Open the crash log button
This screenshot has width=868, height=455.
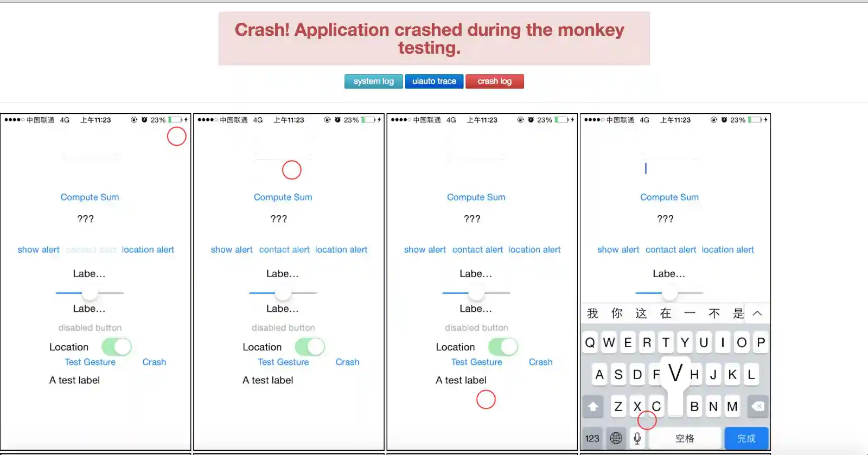pos(494,81)
